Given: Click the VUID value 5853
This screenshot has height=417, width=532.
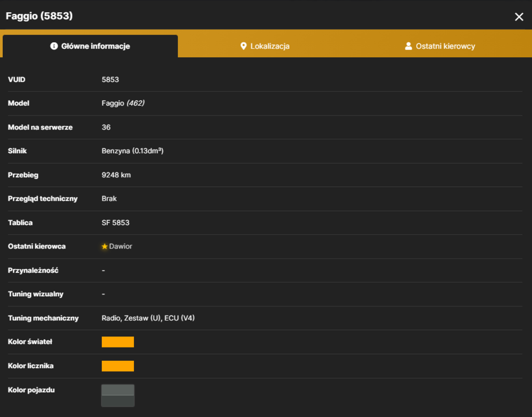Looking at the screenshot, I should click(110, 80).
